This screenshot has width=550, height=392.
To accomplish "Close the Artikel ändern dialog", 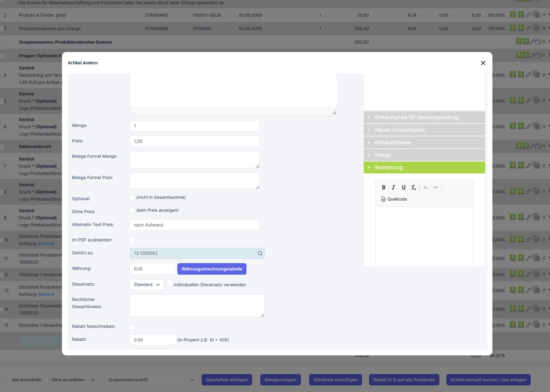I will 483,63.
